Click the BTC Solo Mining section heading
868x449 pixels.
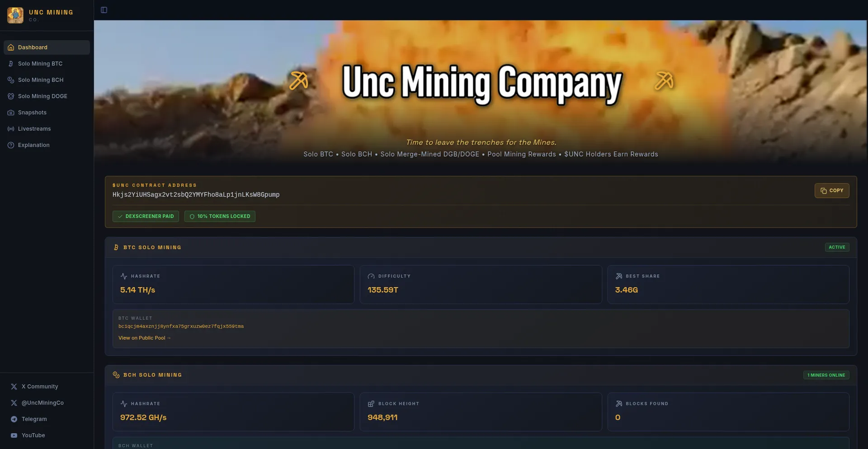tap(152, 248)
